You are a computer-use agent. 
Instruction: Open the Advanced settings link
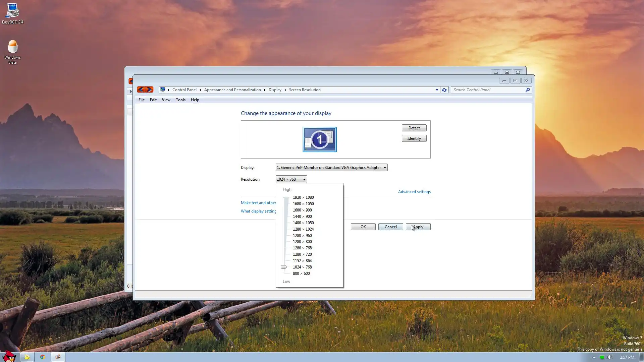click(x=414, y=192)
